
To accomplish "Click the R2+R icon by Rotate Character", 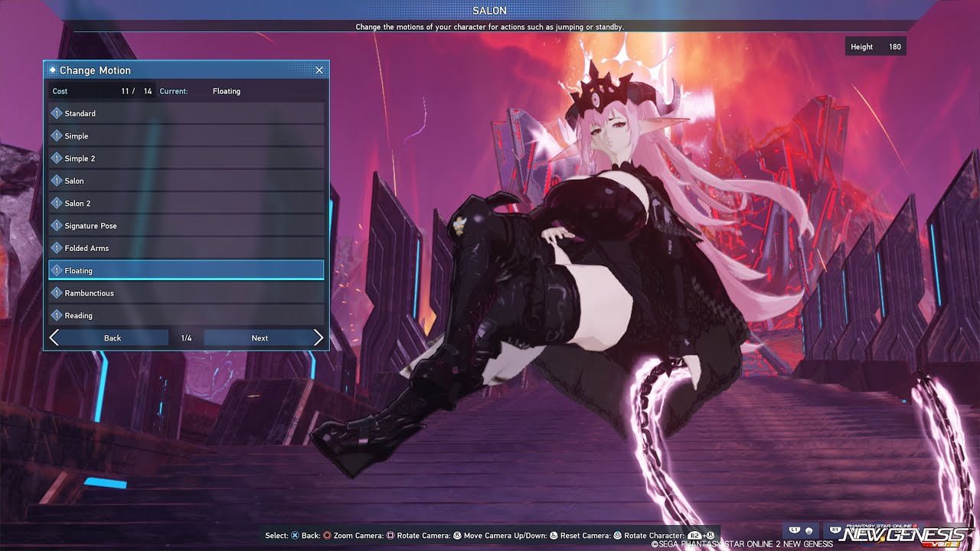I will click(x=701, y=536).
